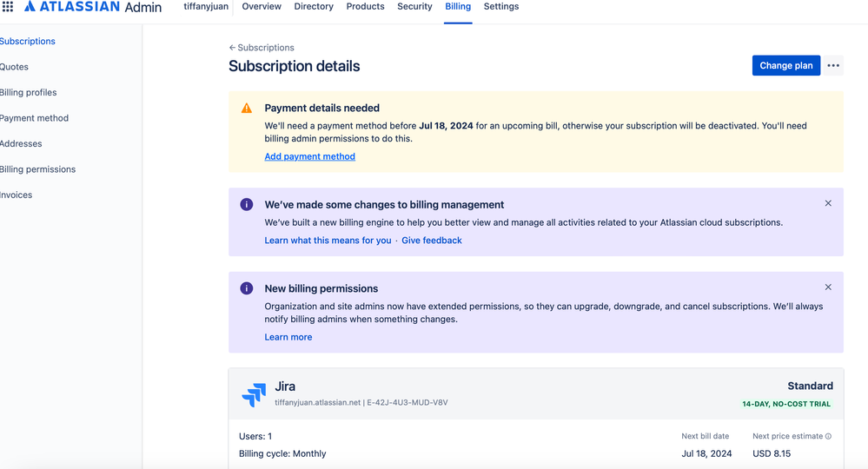Click Billing cycle: Monthly text
Viewport: 868px width, 469px height.
(x=282, y=453)
